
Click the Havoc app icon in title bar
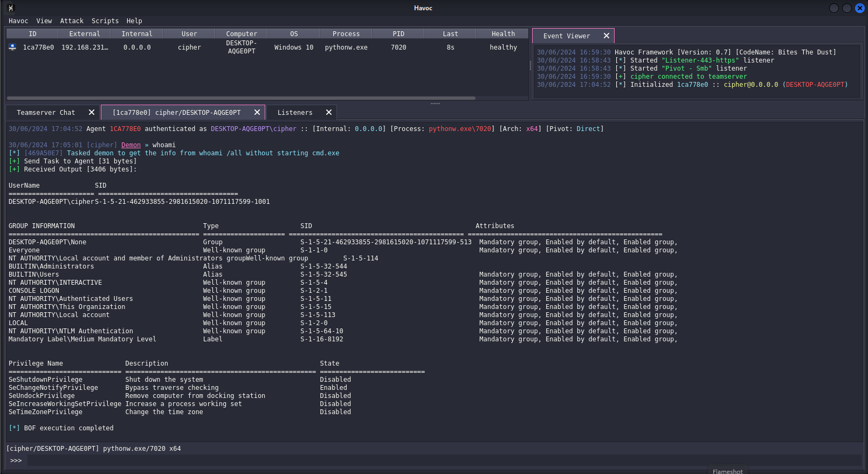(x=11, y=8)
